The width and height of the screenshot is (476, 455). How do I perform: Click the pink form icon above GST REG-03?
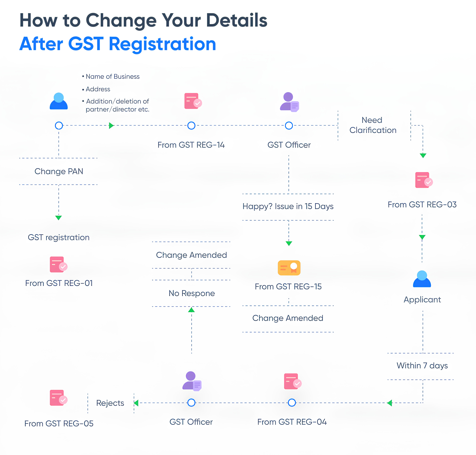tap(424, 180)
